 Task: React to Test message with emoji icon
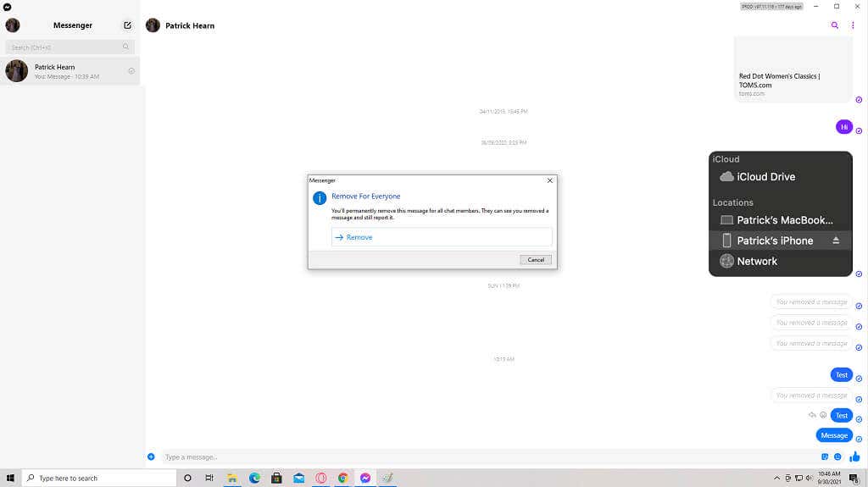click(823, 415)
